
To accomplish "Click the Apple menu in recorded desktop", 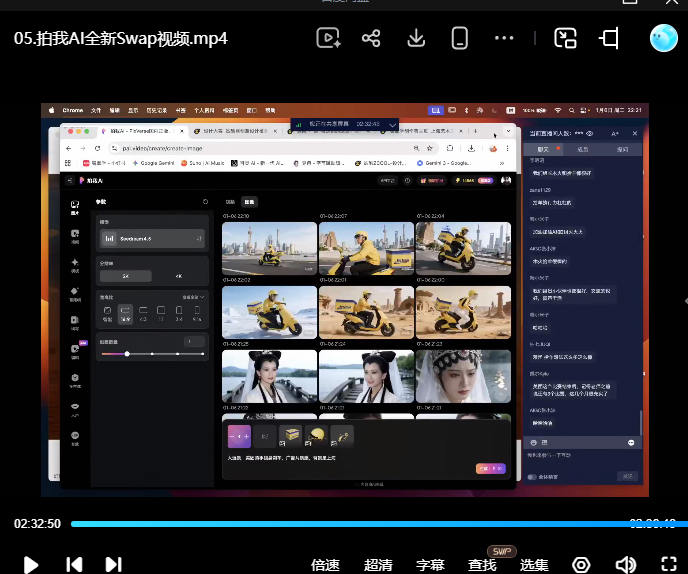I will [x=51, y=110].
